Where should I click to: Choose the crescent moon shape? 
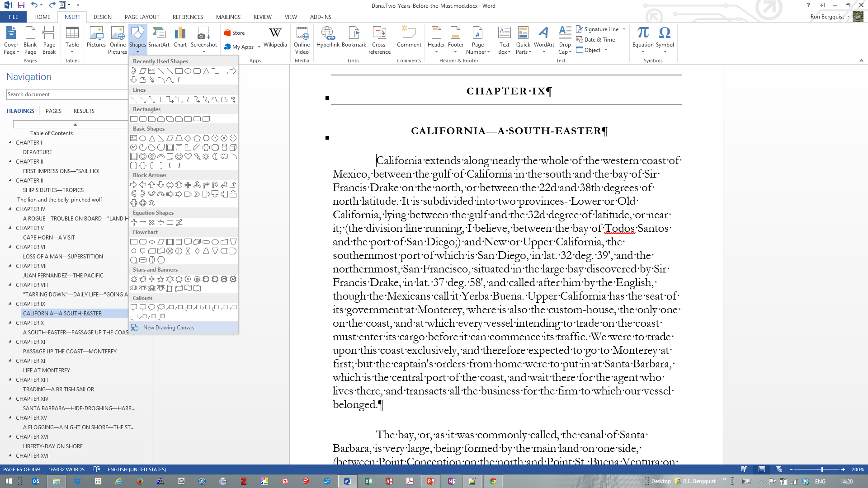[x=215, y=156]
